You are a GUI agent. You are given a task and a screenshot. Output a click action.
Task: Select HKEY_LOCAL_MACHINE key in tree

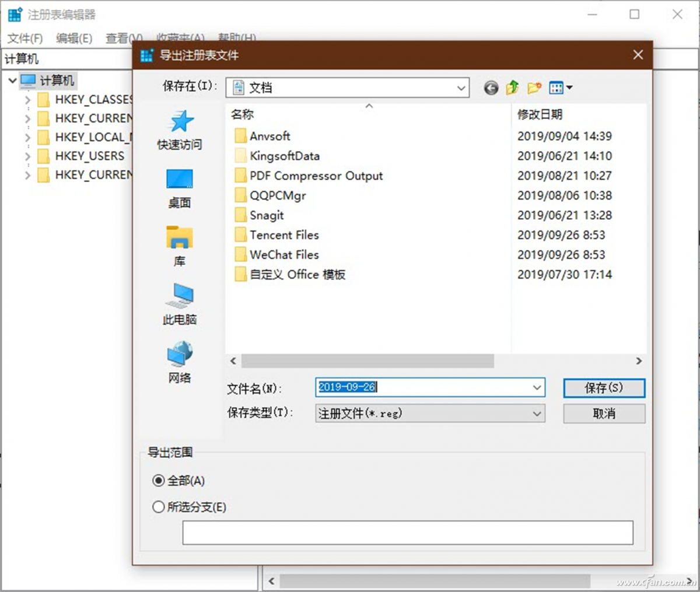(x=85, y=137)
